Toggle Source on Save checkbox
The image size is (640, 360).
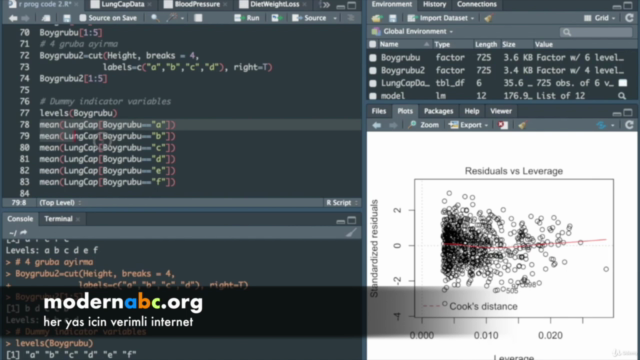tap(83, 18)
